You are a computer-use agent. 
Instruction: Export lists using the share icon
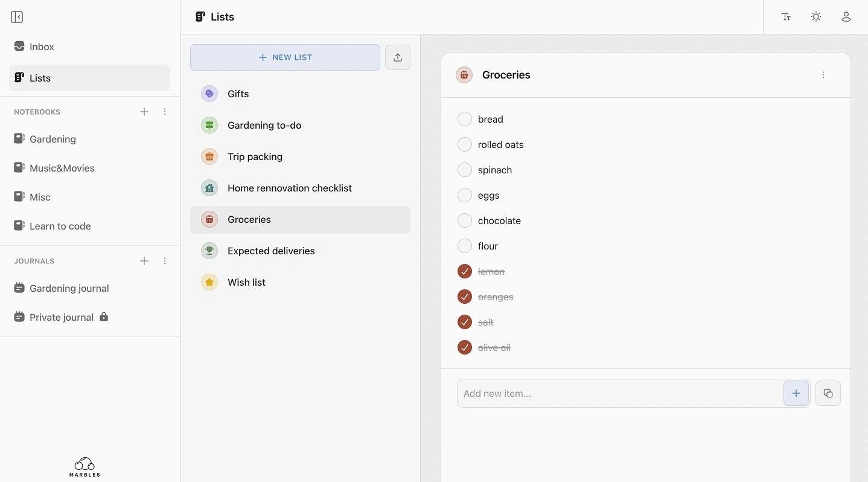[x=398, y=57]
